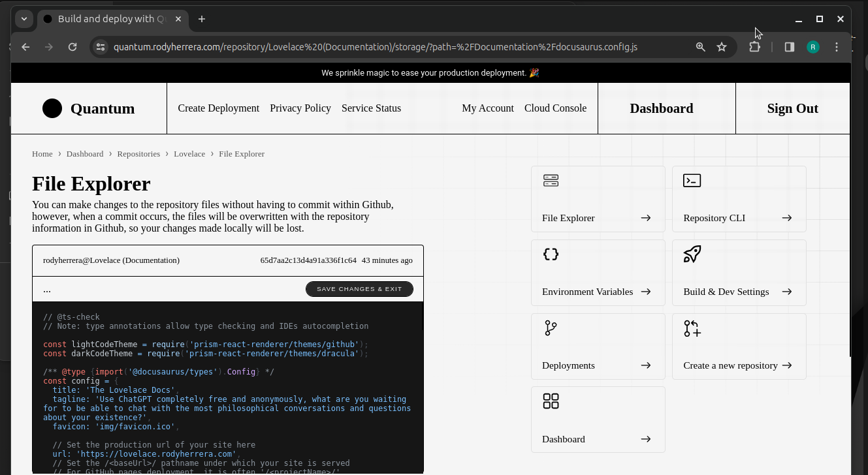This screenshot has height=475, width=868.
Task: Click the Environment Variables braces icon
Action: coord(551,254)
